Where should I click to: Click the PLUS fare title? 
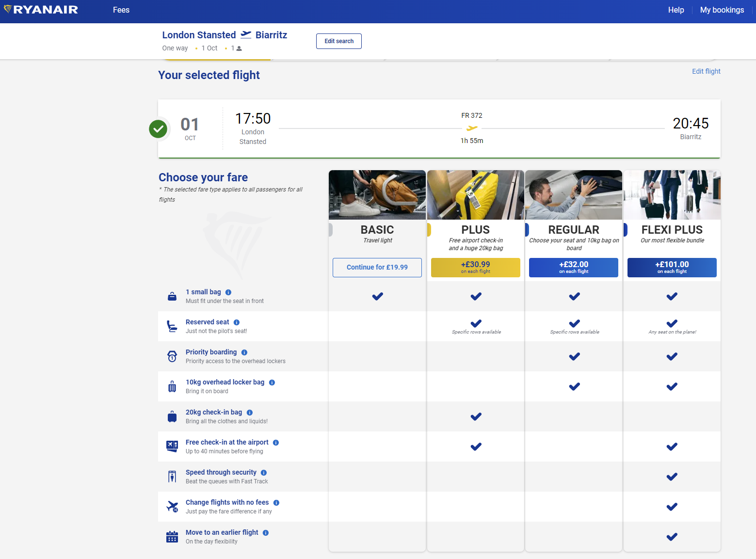476,230
